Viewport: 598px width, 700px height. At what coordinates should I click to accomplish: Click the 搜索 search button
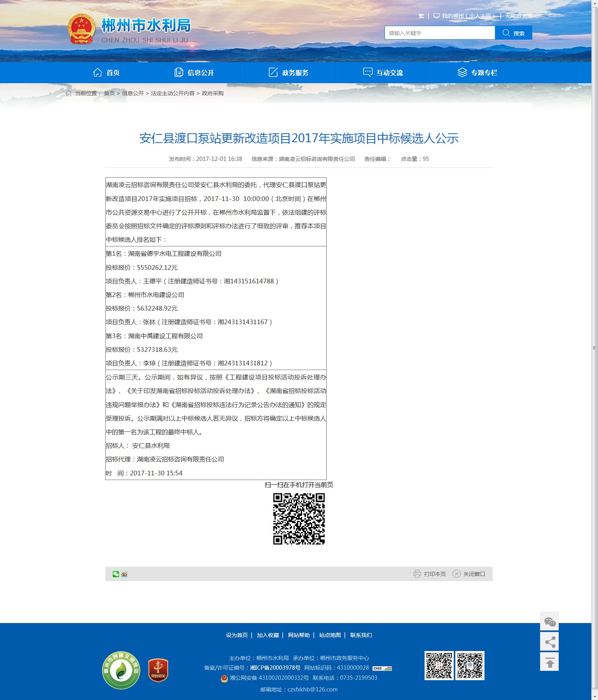[514, 33]
